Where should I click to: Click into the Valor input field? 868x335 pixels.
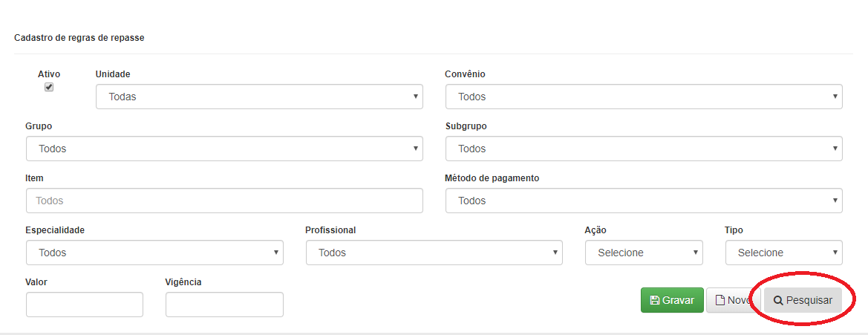click(84, 305)
